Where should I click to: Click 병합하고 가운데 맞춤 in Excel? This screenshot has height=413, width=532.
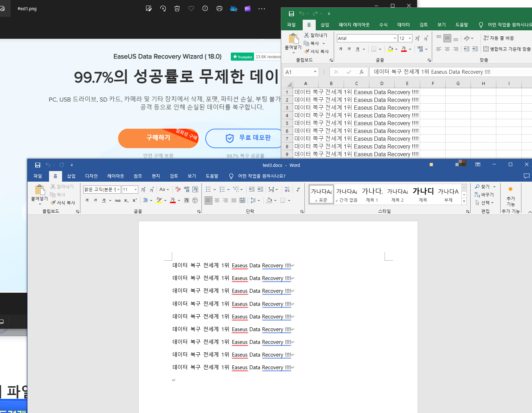(507, 49)
